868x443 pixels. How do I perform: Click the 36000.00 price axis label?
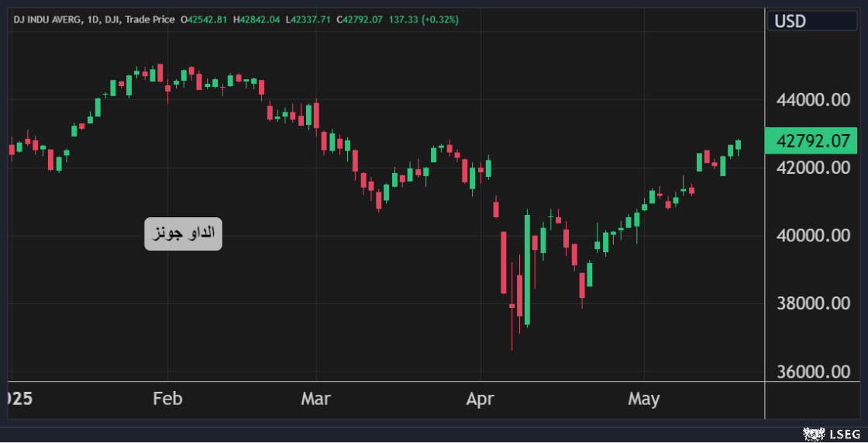813,372
